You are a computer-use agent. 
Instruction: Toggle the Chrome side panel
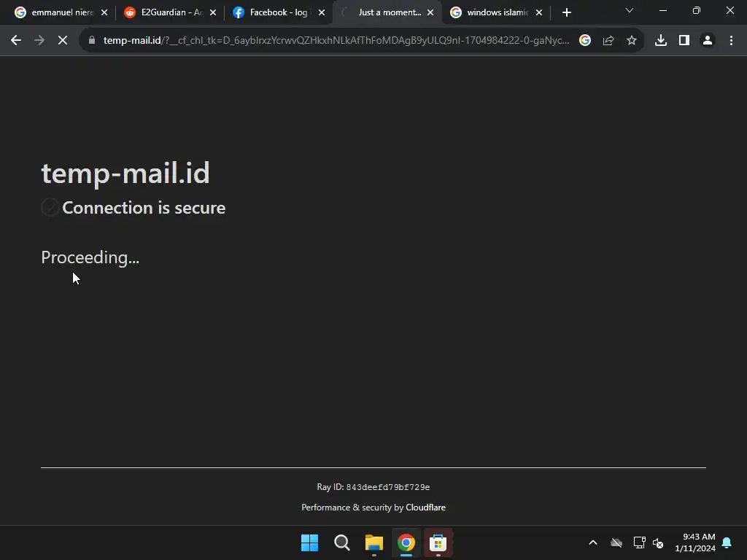point(684,41)
